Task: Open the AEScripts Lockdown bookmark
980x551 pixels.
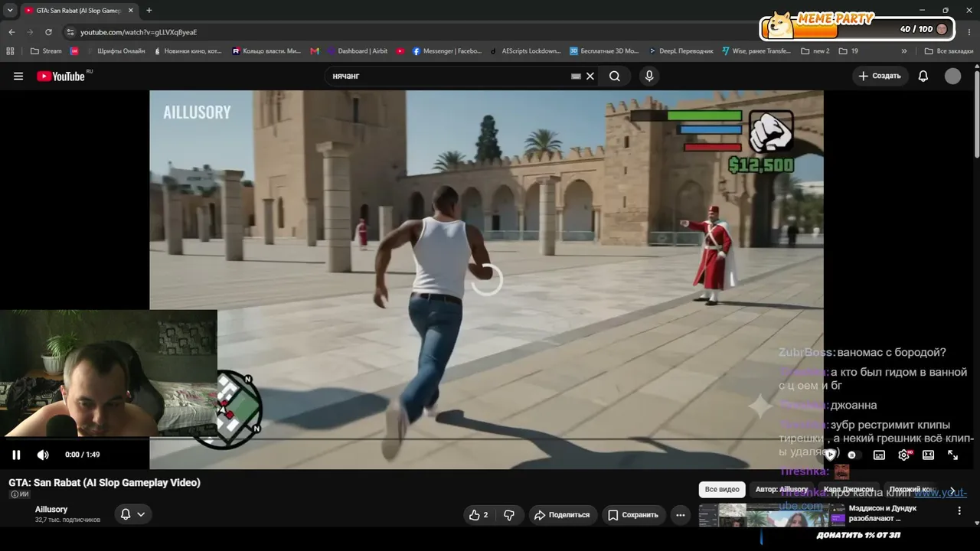Action: coord(525,51)
